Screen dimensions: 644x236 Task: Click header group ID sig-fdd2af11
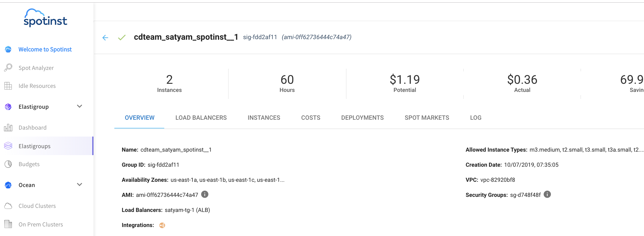(260, 37)
